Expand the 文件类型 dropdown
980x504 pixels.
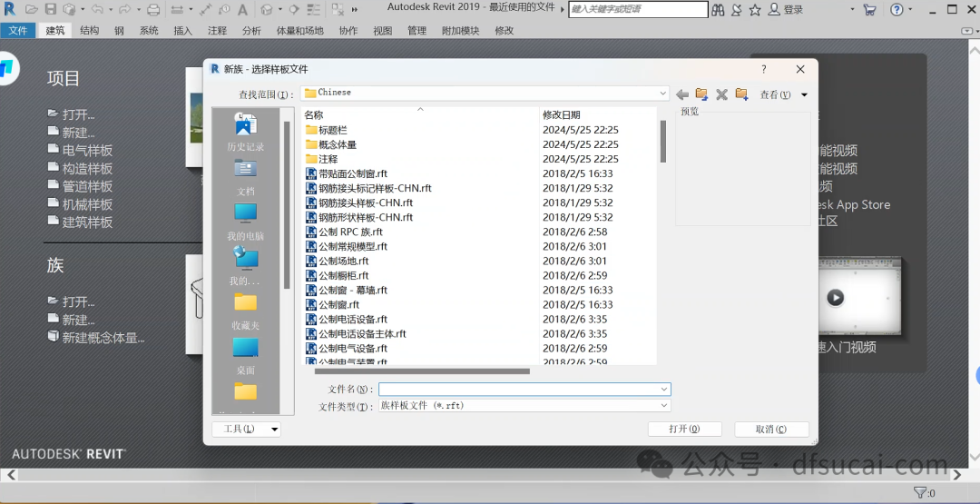[664, 405]
